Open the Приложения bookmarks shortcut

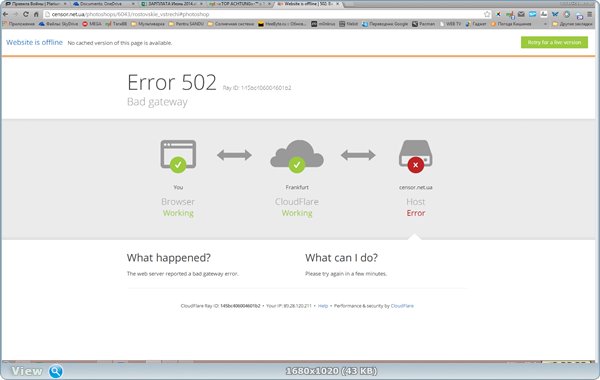(x=19, y=24)
